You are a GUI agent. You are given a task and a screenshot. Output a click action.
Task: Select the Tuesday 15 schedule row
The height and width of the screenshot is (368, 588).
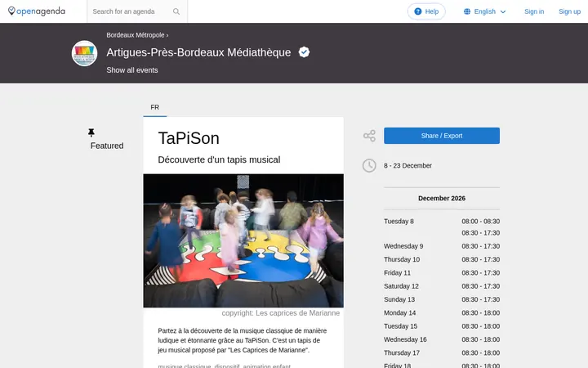click(442, 326)
